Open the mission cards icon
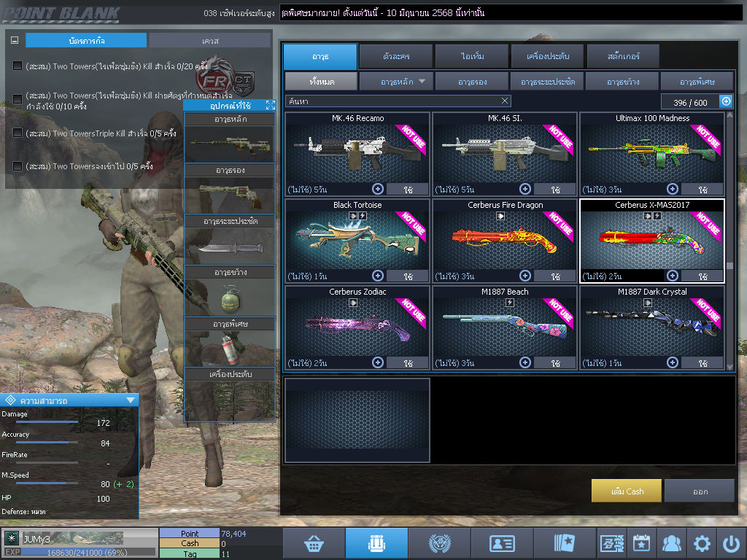747x560 pixels. point(565,543)
